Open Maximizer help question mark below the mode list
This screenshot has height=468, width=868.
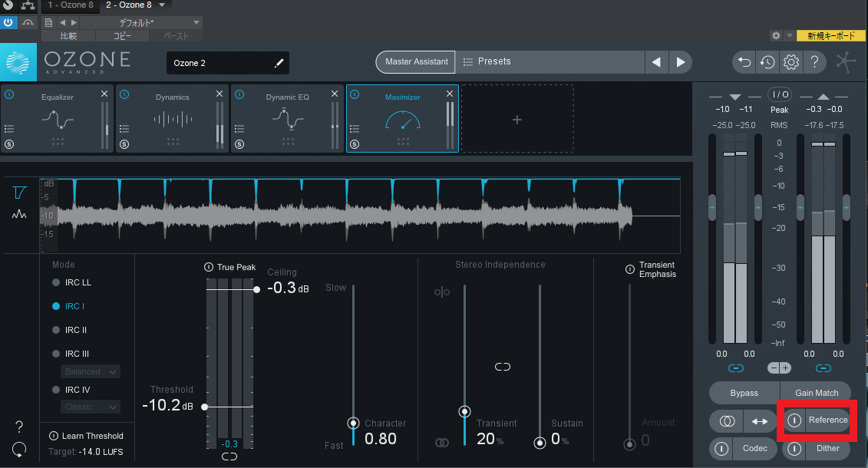[19, 427]
